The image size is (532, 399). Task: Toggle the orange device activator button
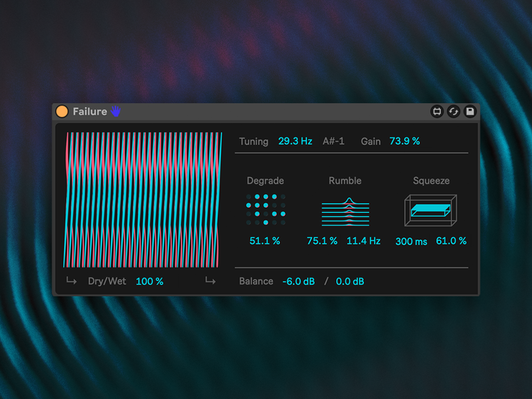point(62,111)
